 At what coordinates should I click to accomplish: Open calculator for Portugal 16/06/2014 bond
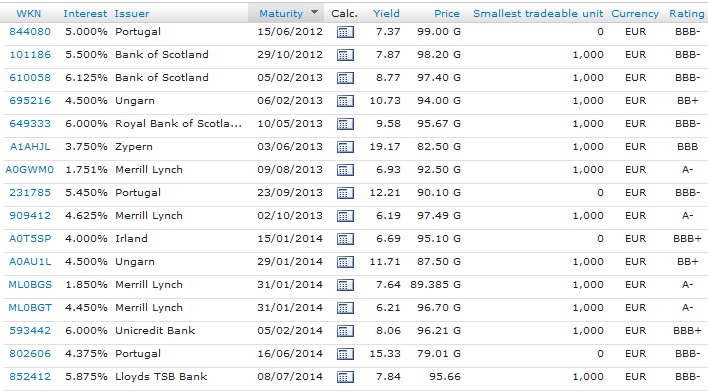345,354
